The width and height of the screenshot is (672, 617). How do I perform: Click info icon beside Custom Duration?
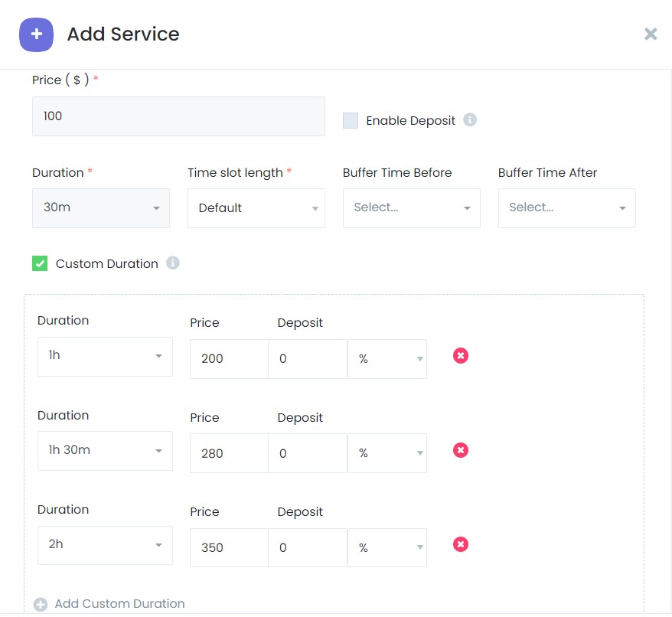(x=173, y=263)
